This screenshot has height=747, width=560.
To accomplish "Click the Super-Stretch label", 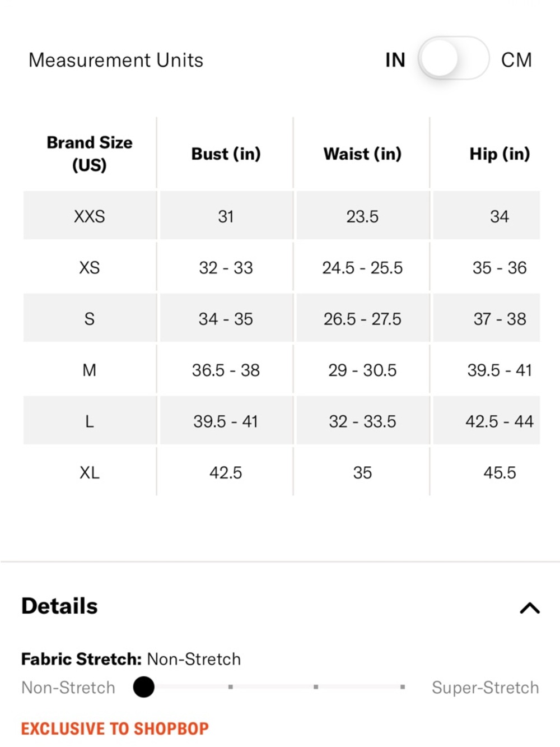I will click(485, 688).
